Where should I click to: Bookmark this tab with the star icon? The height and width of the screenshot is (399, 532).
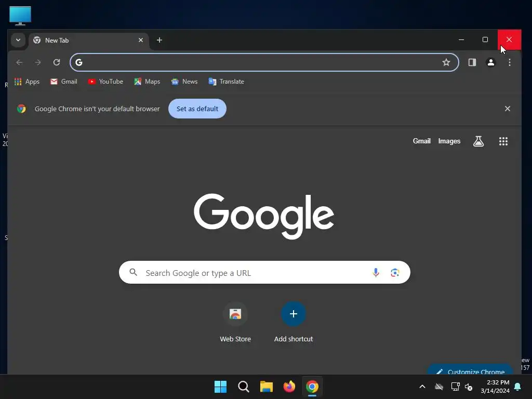446,62
